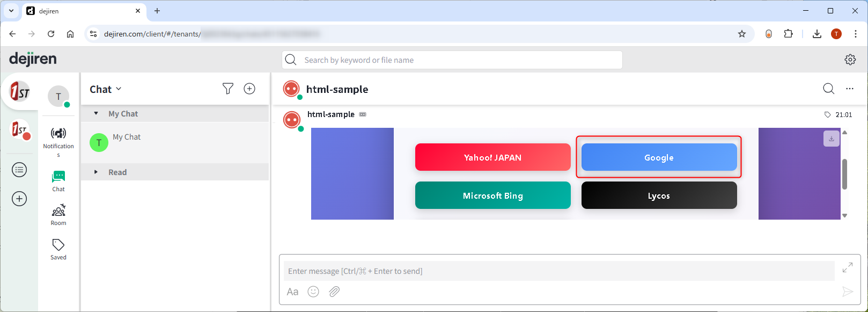This screenshot has width=868, height=312.
Task: Go to browser home page
Action: pos(70,34)
